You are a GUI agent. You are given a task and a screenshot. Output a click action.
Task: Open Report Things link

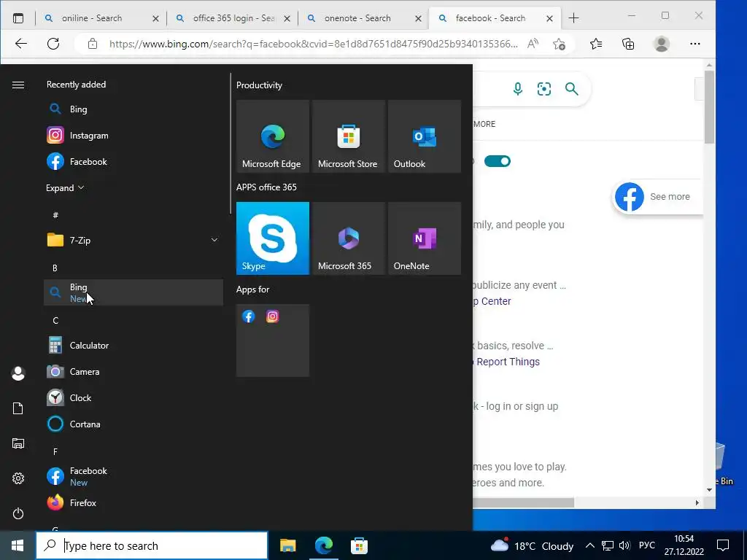pos(508,362)
